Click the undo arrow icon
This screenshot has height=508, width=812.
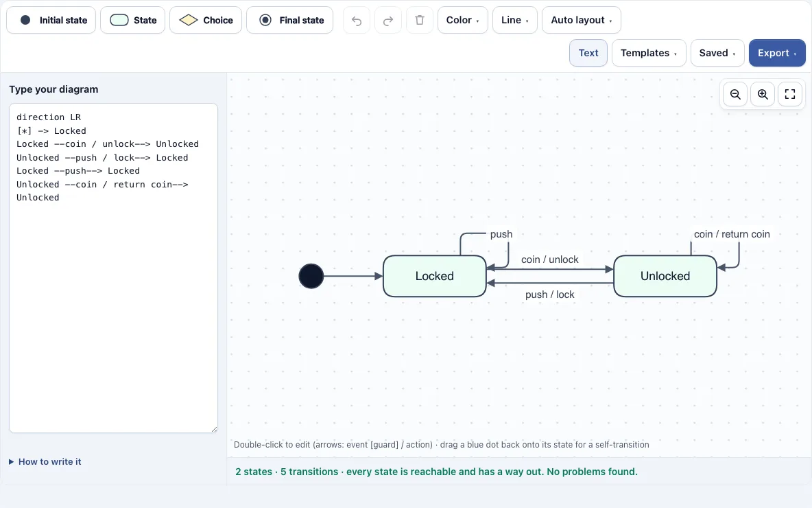[357, 20]
